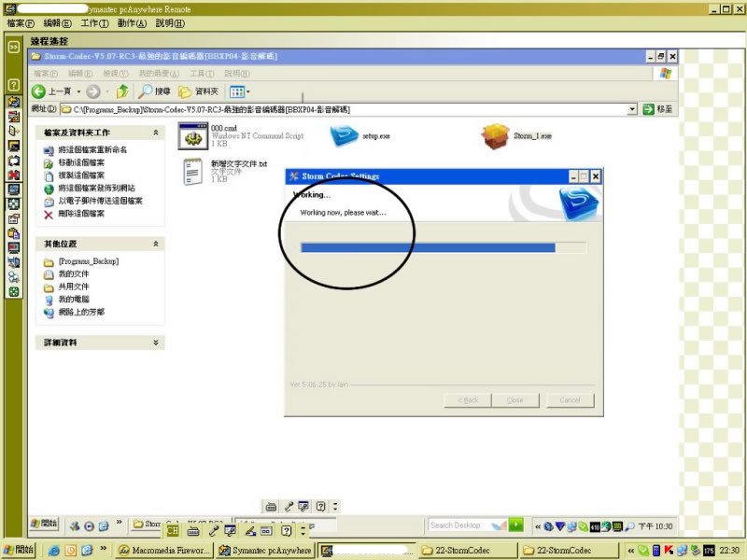This screenshot has height=560, width=747.
Task: Click the handwriting pen icon on the language bar
Action: tap(250, 531)
